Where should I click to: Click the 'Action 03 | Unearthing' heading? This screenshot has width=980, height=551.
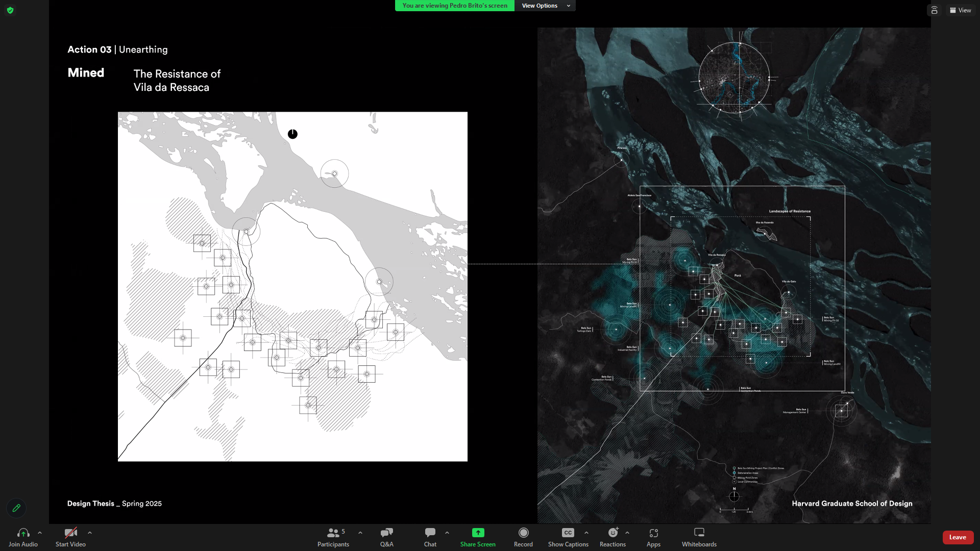(117, 49)
